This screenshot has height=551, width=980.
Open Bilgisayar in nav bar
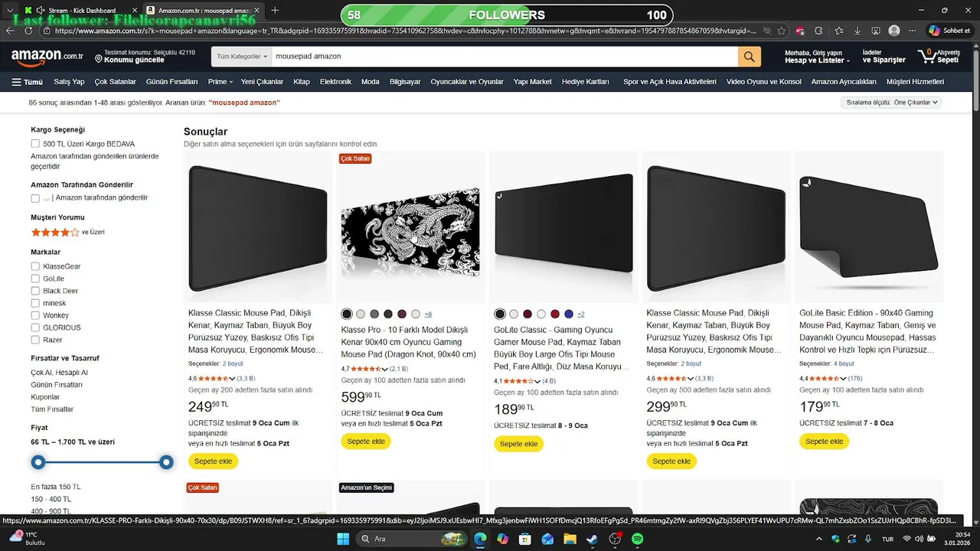pyautogui.click(x=405, y=82)
